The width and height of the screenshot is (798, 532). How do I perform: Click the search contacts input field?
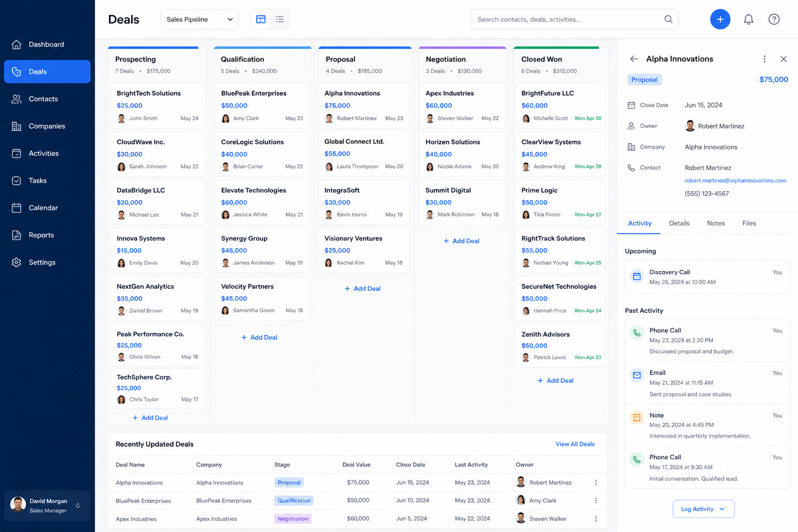point(575,19)
